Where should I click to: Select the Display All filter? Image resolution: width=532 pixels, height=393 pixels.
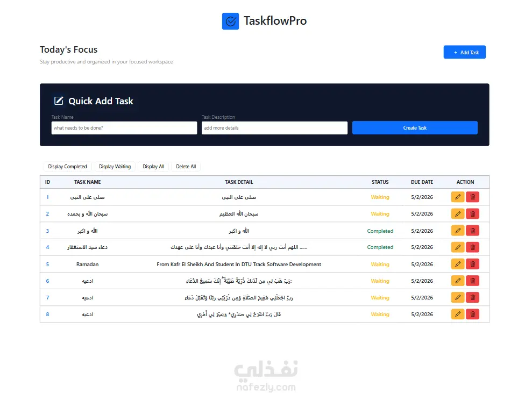(x=153, y=167)
